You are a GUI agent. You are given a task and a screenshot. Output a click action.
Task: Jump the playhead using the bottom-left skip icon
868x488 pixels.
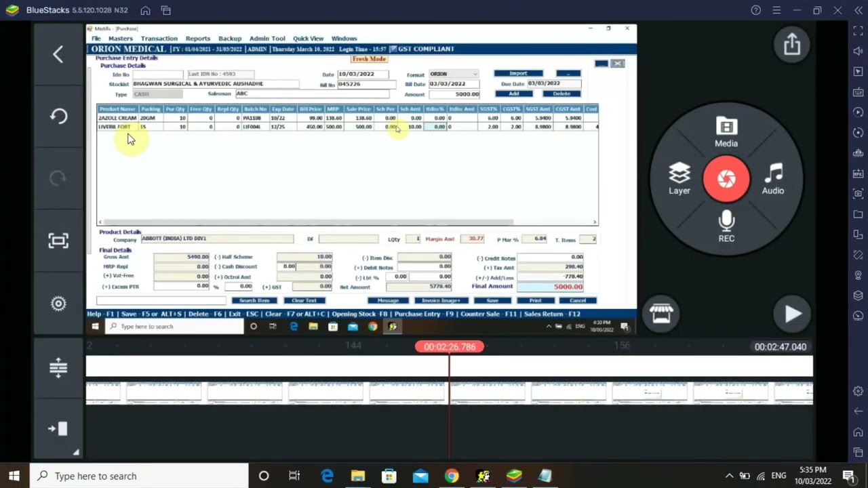pos(58,428)
